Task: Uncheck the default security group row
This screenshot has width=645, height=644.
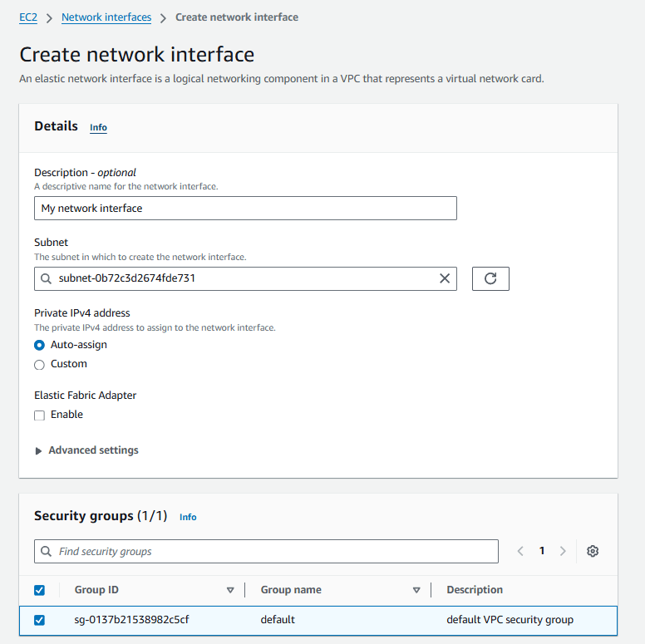Action: pyautogui.click(x=39, y=620)
